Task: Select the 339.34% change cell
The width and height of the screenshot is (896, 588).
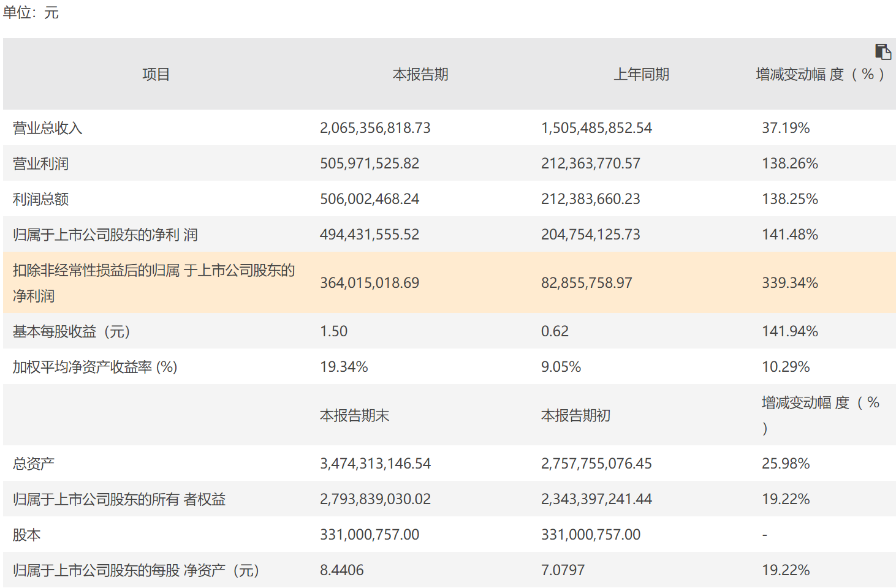Action: point(790,283)
